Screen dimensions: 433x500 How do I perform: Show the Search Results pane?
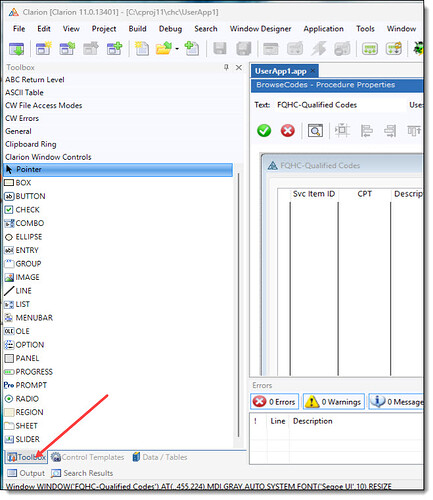82,473
